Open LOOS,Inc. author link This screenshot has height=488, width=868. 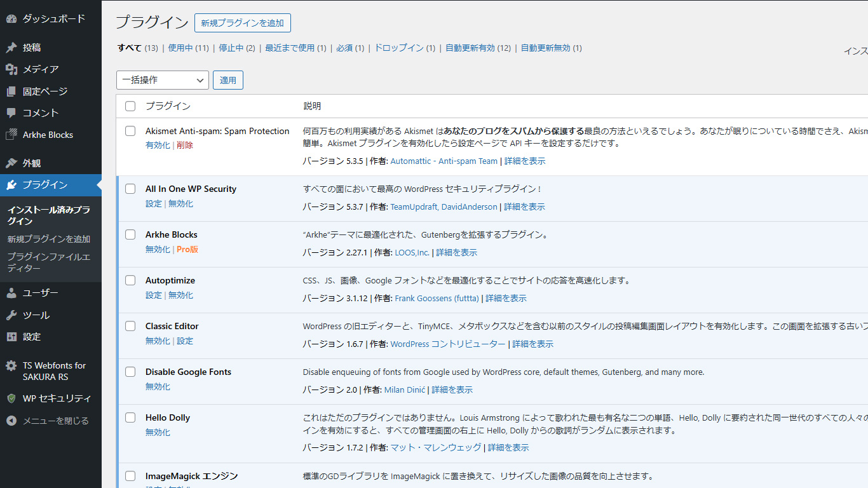(x=412, y=252)
